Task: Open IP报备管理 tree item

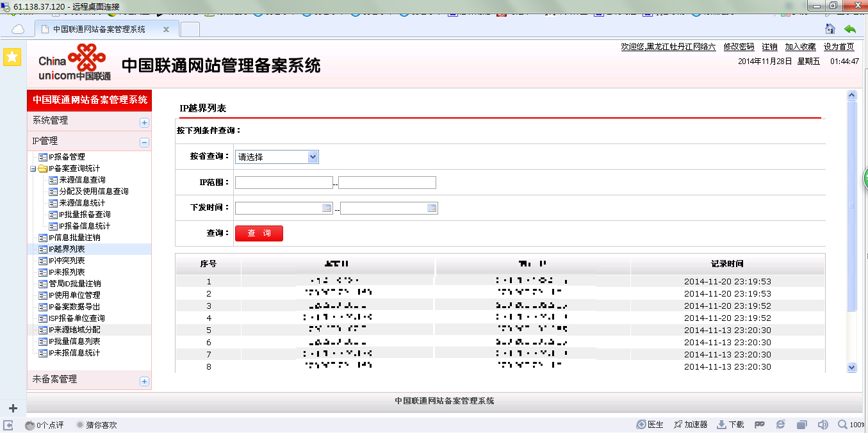Action: click(x=67, y=157)
